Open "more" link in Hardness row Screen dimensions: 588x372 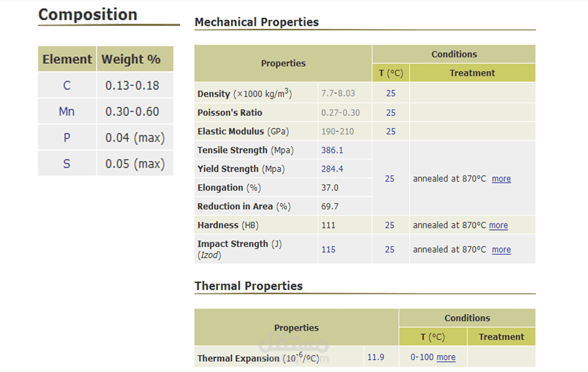coord(498,225)
